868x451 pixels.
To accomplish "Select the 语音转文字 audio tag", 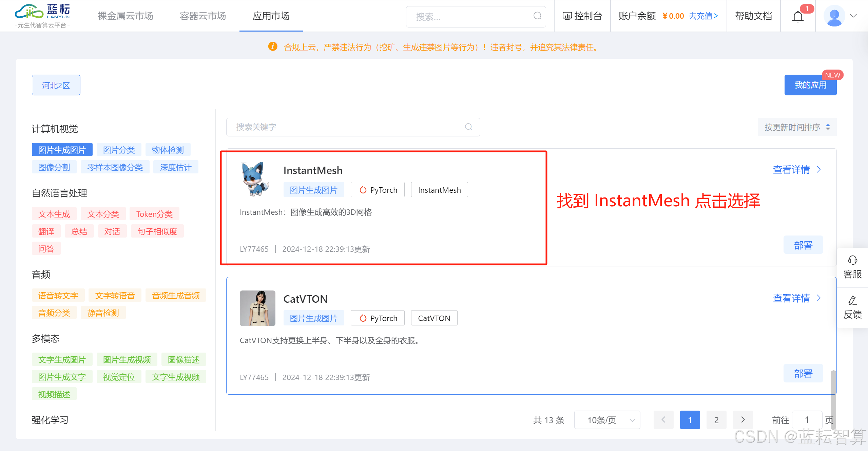I will point(58,295).
